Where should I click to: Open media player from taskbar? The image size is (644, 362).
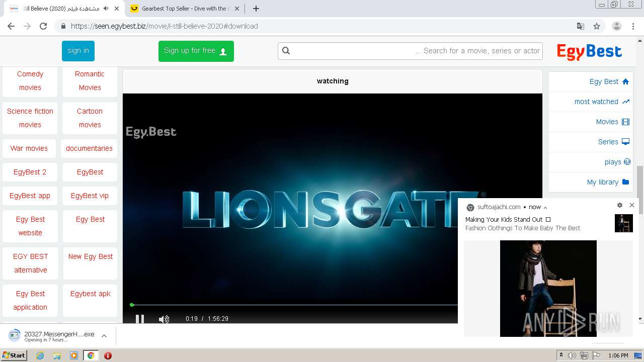(73, 355)
